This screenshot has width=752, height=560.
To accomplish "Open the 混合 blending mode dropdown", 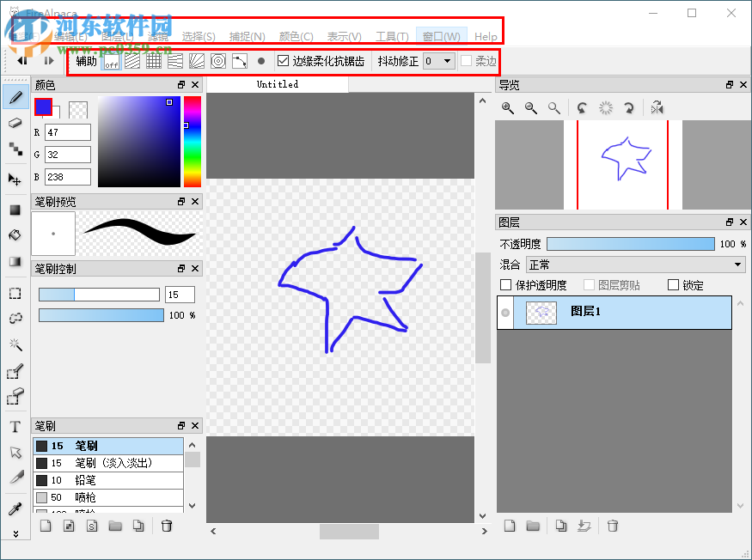I will (636, 265).
